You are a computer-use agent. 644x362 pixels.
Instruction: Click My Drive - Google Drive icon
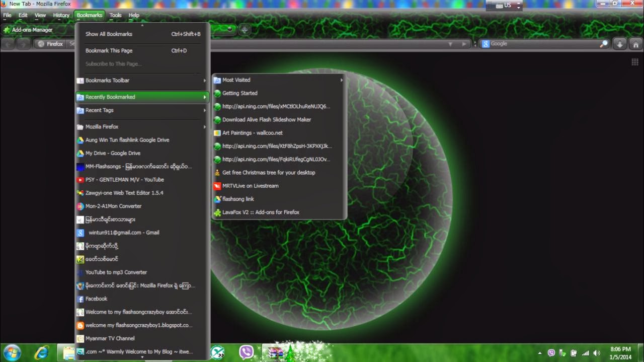click(80, 153)
